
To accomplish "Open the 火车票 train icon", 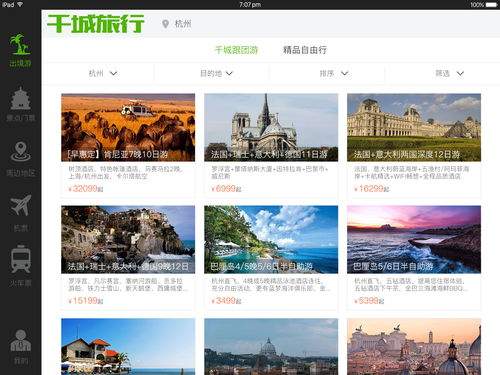I will pos(20,259).
